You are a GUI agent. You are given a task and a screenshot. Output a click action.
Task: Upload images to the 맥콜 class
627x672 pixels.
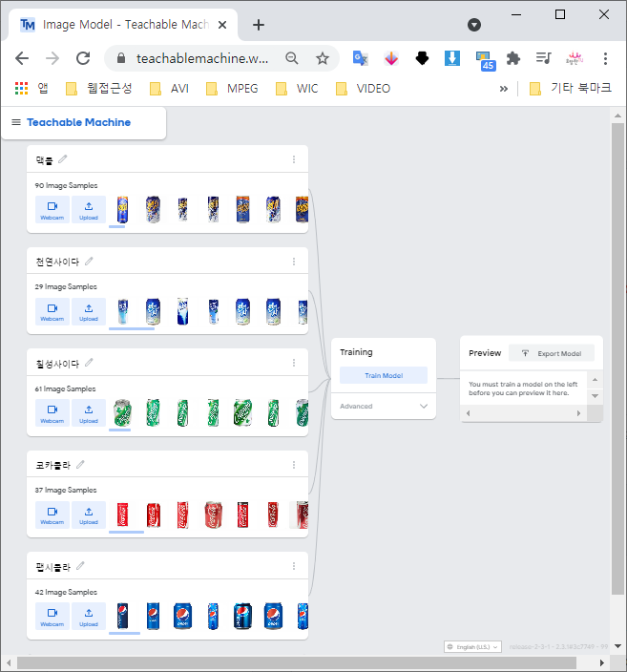[x=89, y=210]
